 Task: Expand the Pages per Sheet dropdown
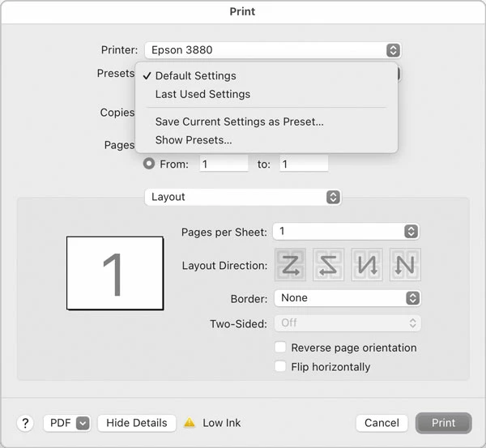coord(346,231)
